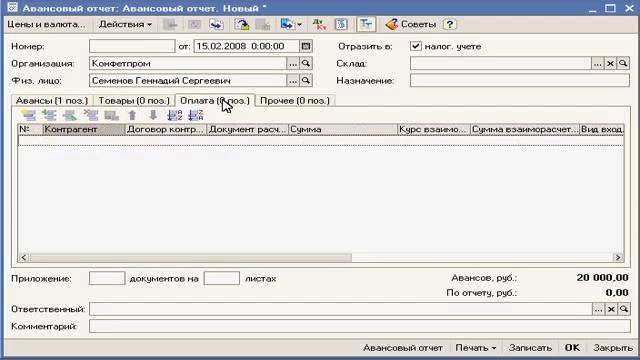Click the horizontal scrollbar thumb
The height and width of the screenshot is (360, 640).
click(x=190, y=258)
